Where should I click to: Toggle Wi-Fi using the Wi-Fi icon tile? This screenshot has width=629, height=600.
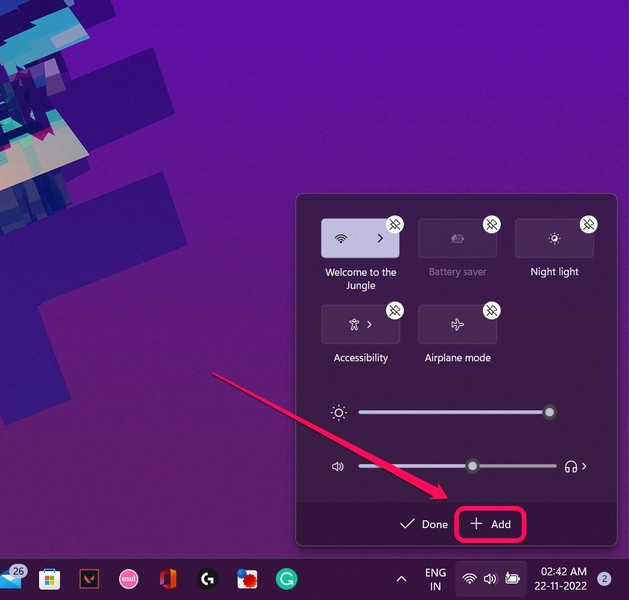pos(341,238)
